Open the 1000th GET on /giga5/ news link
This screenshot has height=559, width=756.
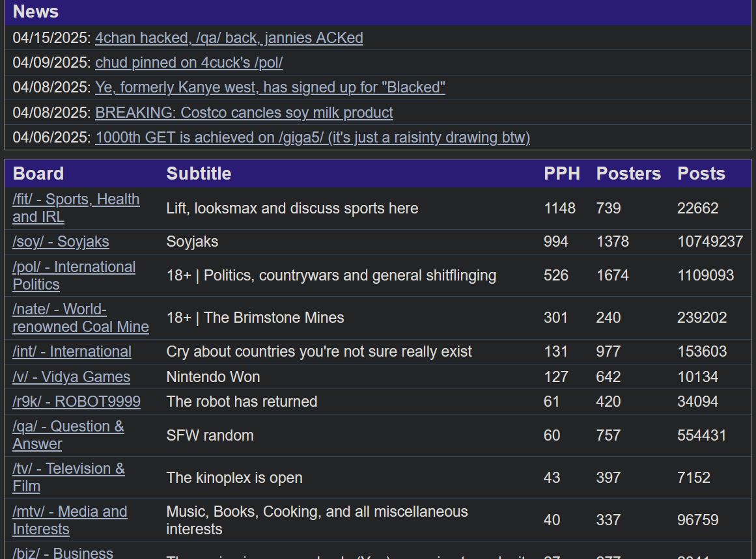tap(313, 137)
